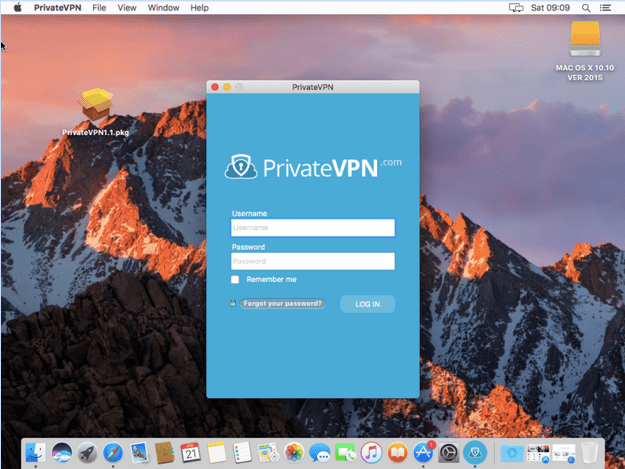The image size is (625, 469).
Task: Click LOG IN button
Action: [x=368, y=304]
